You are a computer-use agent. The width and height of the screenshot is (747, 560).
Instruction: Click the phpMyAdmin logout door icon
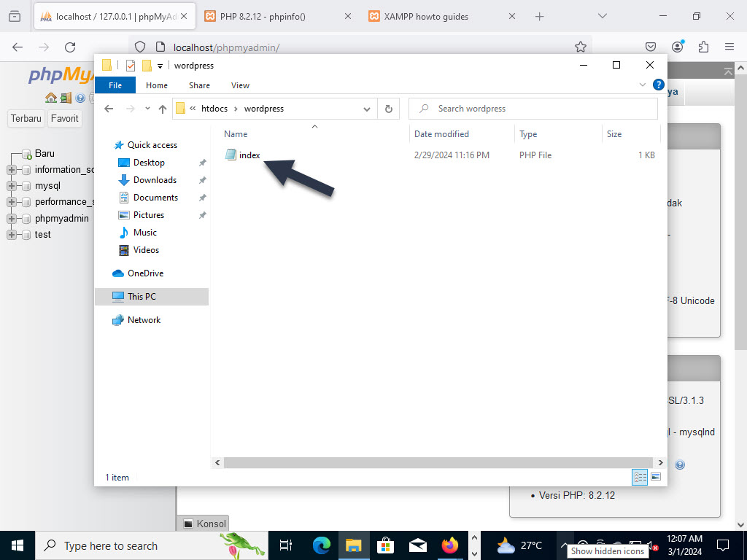click(66, 96)
